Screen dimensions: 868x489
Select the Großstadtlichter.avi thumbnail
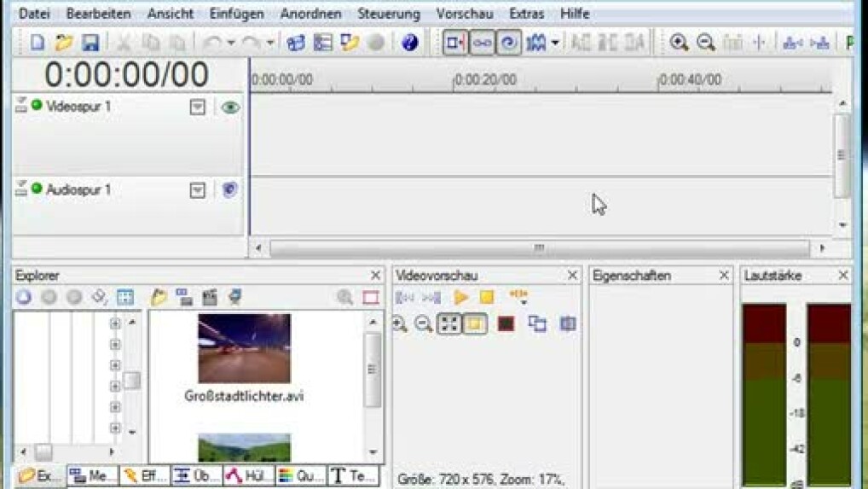[244, 348]
